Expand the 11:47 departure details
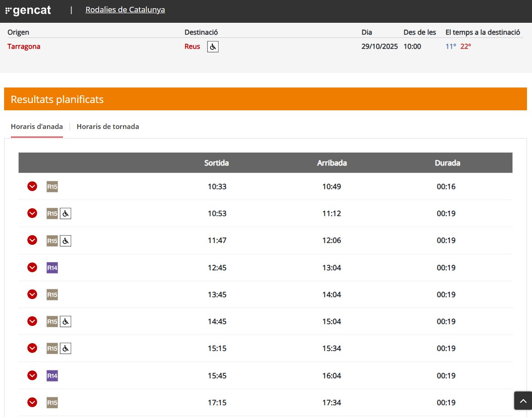Viewport: 532px width, 417px height. pyautogui.click(x=32, y=240)
